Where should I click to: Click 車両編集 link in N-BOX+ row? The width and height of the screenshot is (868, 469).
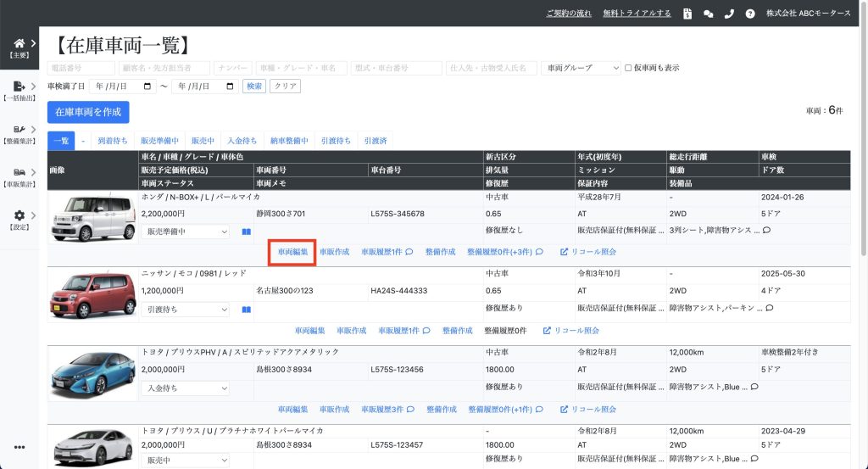pos(292,252)
